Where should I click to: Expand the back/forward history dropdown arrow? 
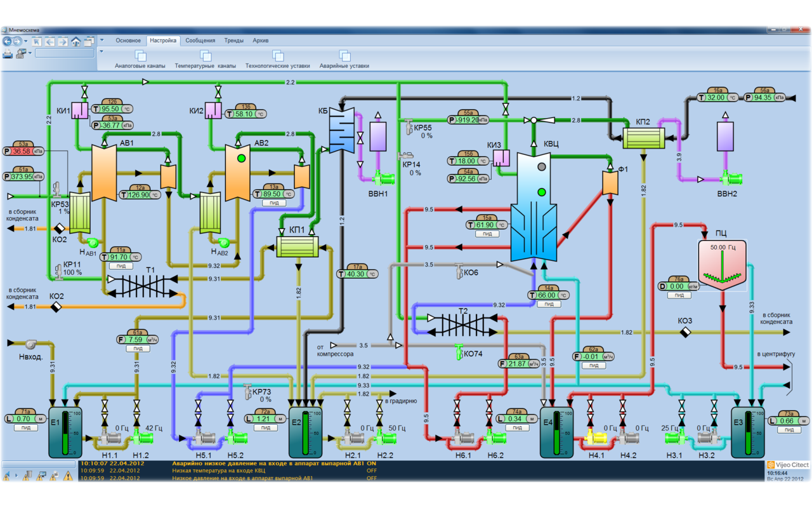(26, 41)
